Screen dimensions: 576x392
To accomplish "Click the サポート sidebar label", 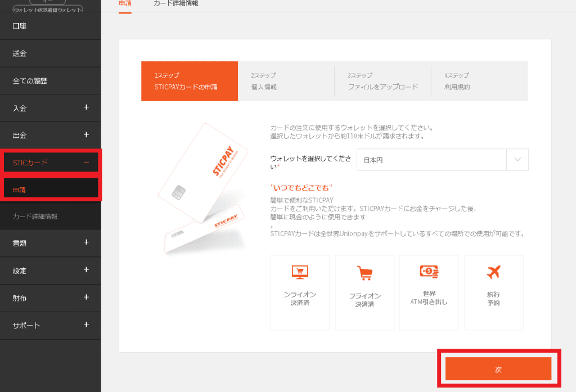I will 26,326.
